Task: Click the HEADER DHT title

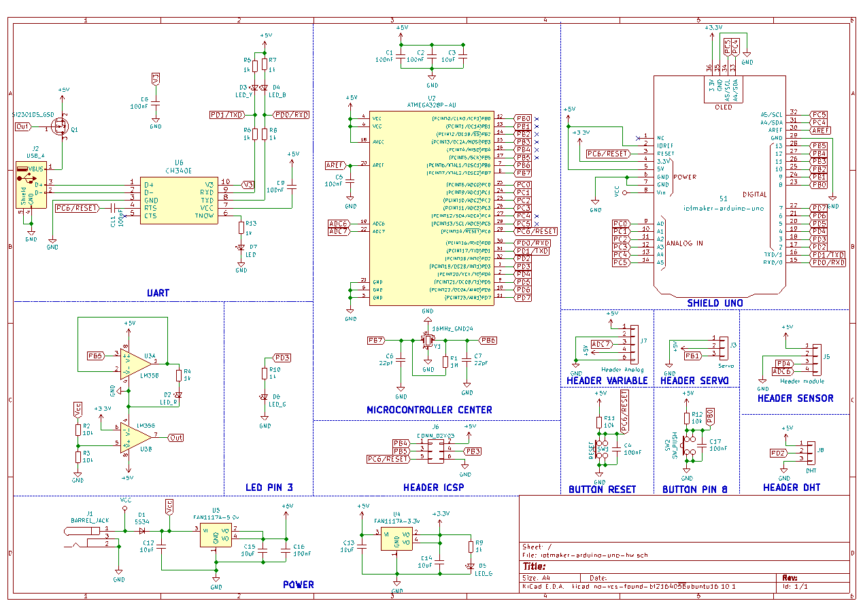Action: [x=791, y=487]
